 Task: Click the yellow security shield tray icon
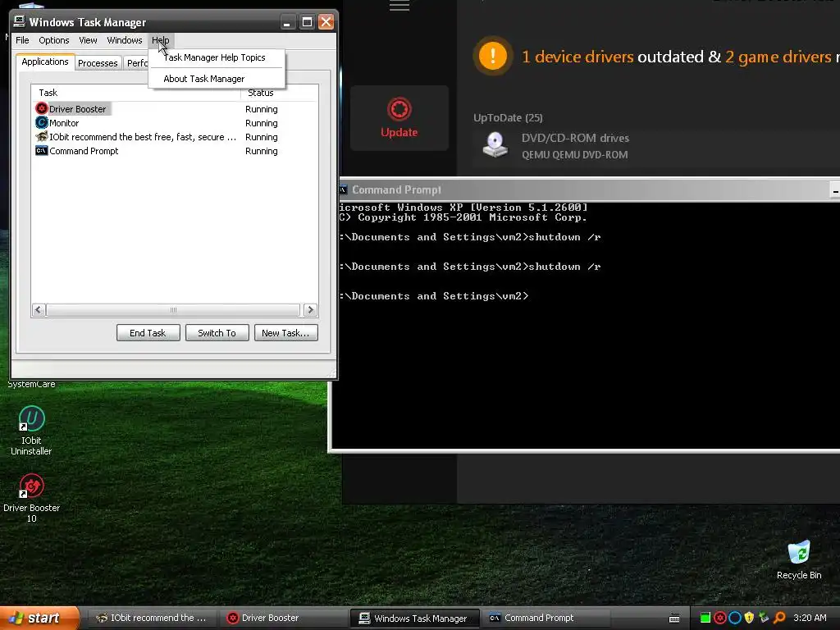[749, 618]
